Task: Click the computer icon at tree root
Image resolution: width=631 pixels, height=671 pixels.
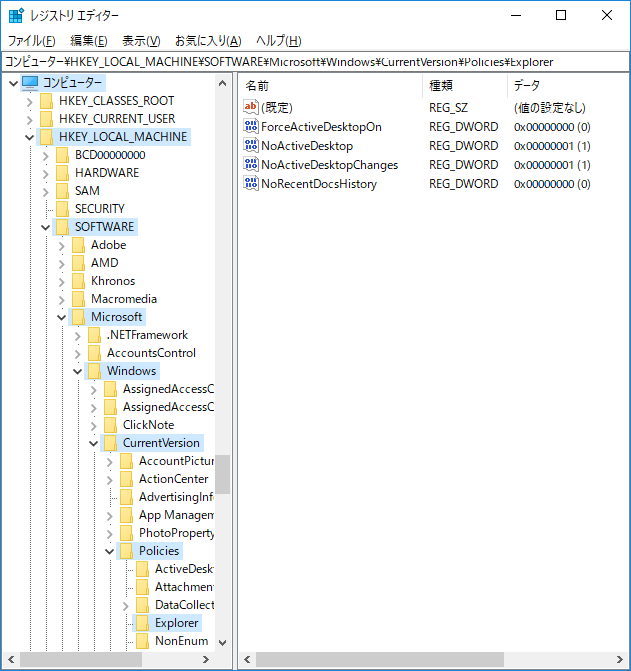Action: coord(30,83)
